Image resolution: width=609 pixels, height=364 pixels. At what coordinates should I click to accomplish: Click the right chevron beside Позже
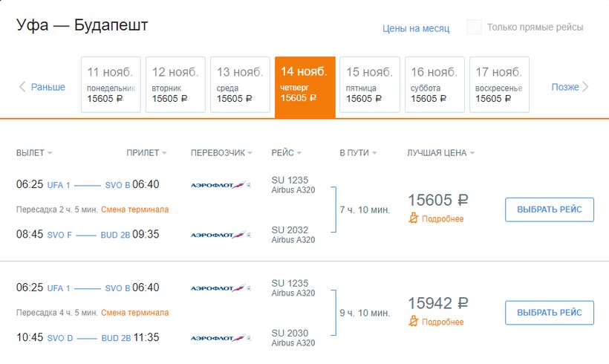click(585, 87)
